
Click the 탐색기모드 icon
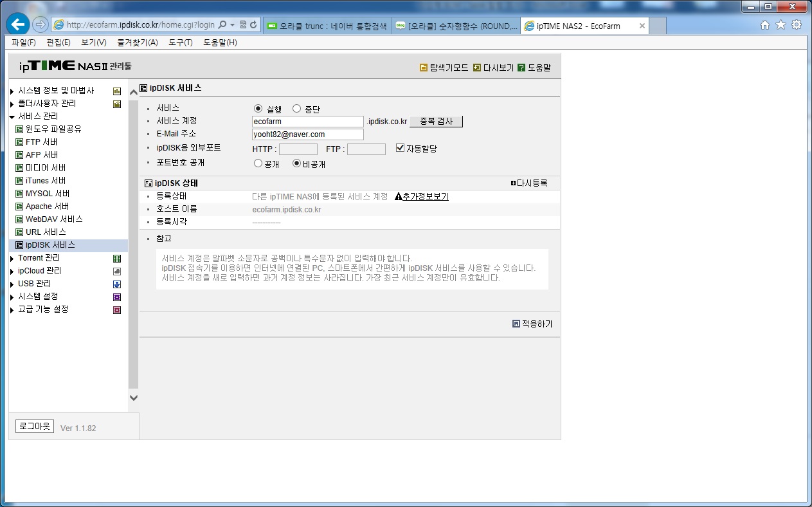tap(424, 68)
